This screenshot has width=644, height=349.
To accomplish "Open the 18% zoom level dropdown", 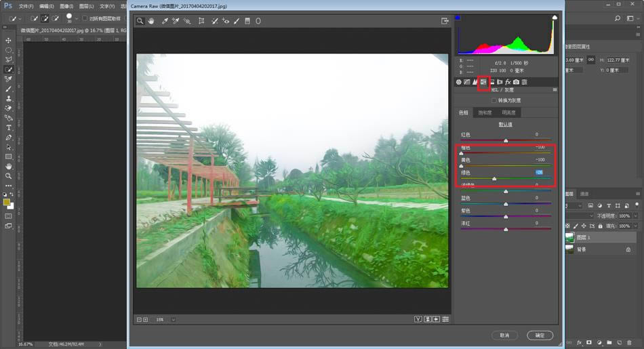I will pos(174,319).
